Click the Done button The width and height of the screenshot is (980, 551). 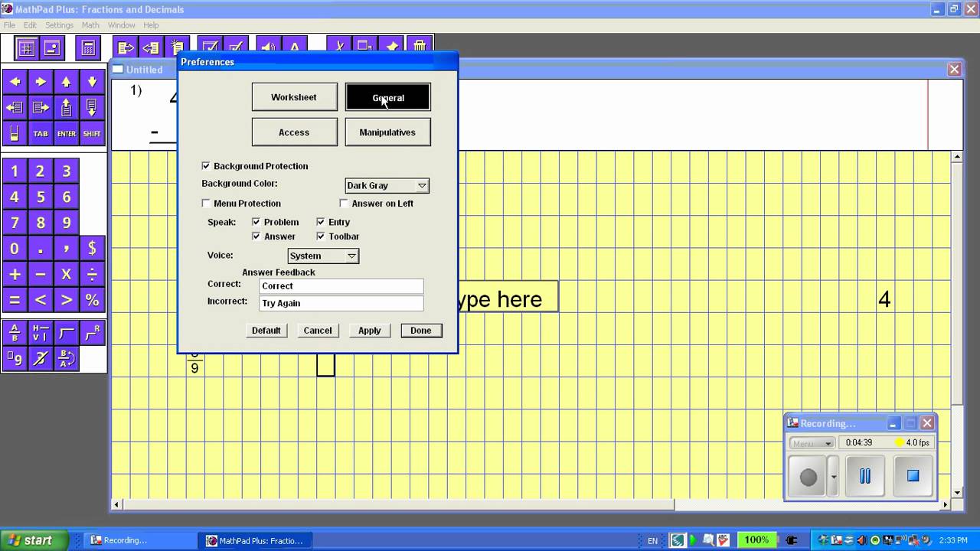[x=421, y=331]
